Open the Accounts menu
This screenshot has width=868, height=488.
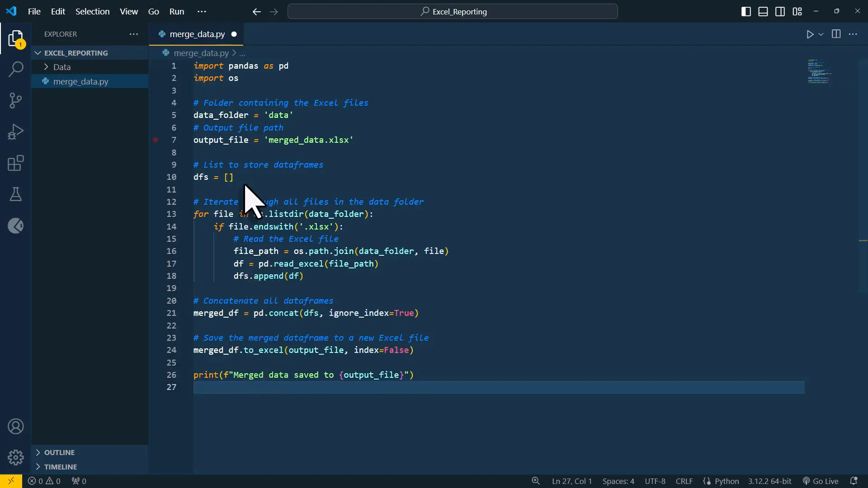pyautogui.click(x=16, y=427)
